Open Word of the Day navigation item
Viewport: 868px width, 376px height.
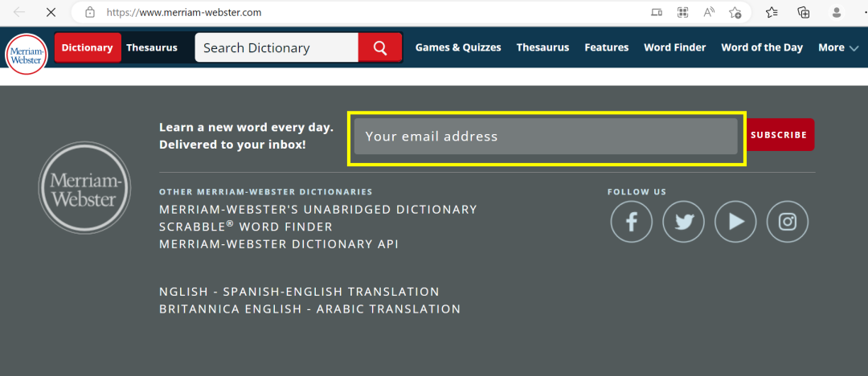pos(762,47)
